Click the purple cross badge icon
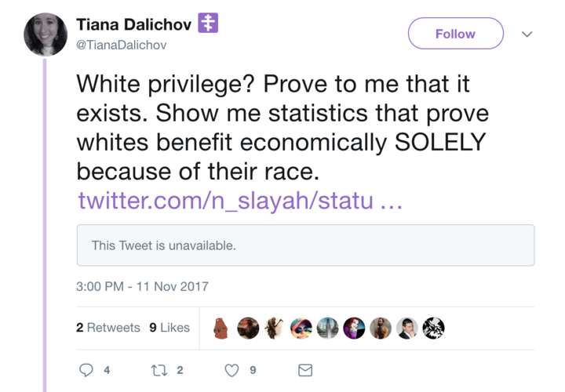Screen dimensions: 565x392 coord(208,24)
